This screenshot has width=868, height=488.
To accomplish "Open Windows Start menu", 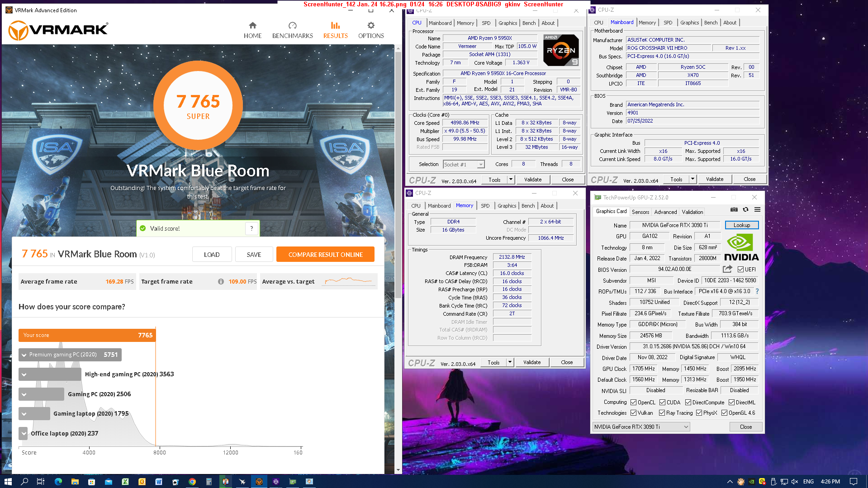I will (8, 482).
